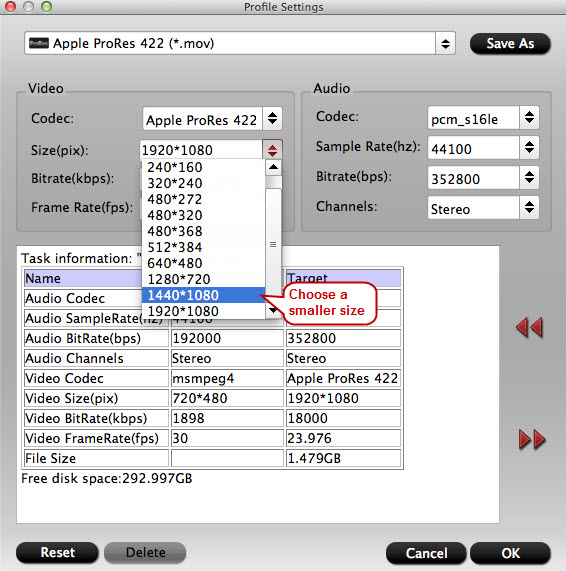Image resolution: width=566 pixels, height=571 pixels.
Task: Click the Target column header
Action: 343,278
